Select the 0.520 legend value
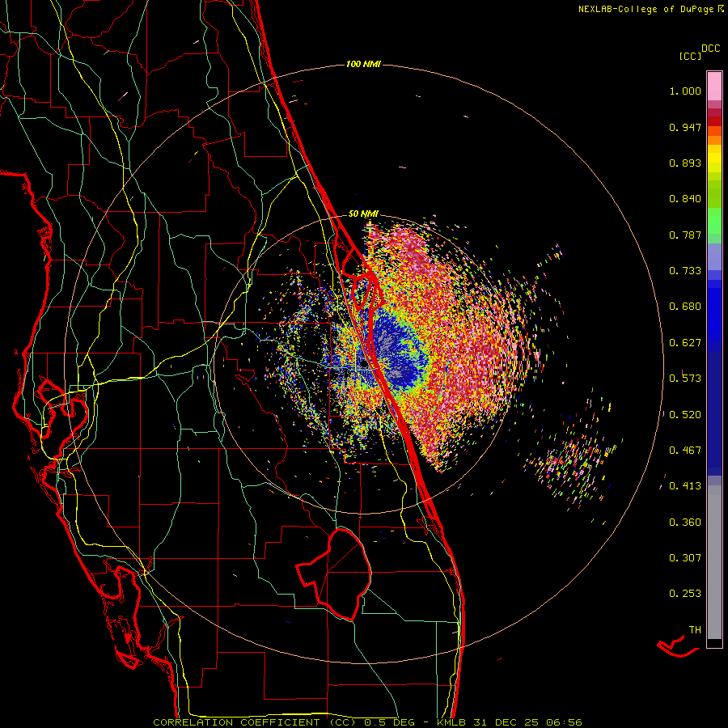728x728 pixels. pos(685,415)
